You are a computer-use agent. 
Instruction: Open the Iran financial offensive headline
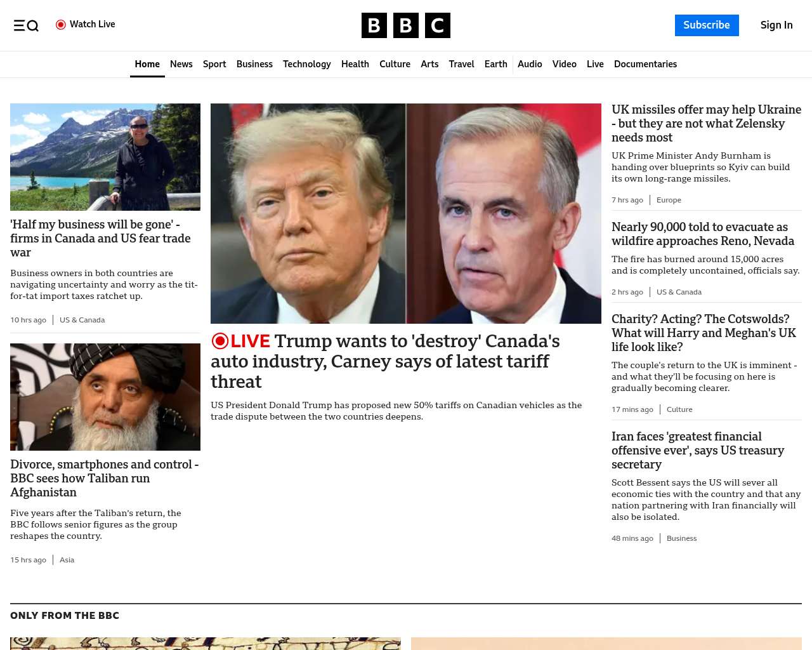click(698, 450)
